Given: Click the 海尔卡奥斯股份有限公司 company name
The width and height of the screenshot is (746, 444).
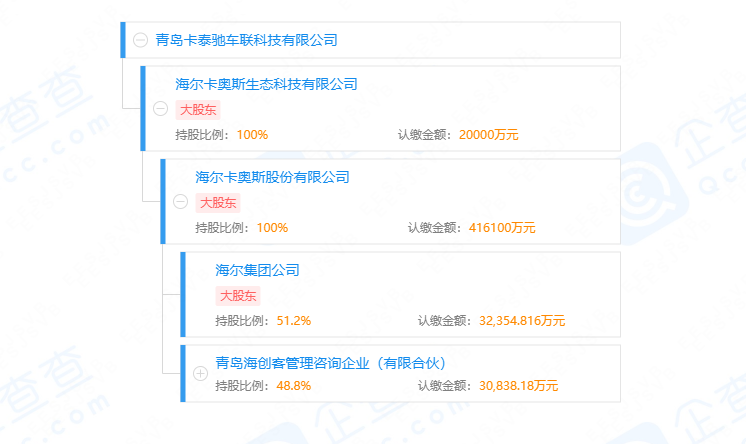Looking at the screenshot, I should coord(272,177).
